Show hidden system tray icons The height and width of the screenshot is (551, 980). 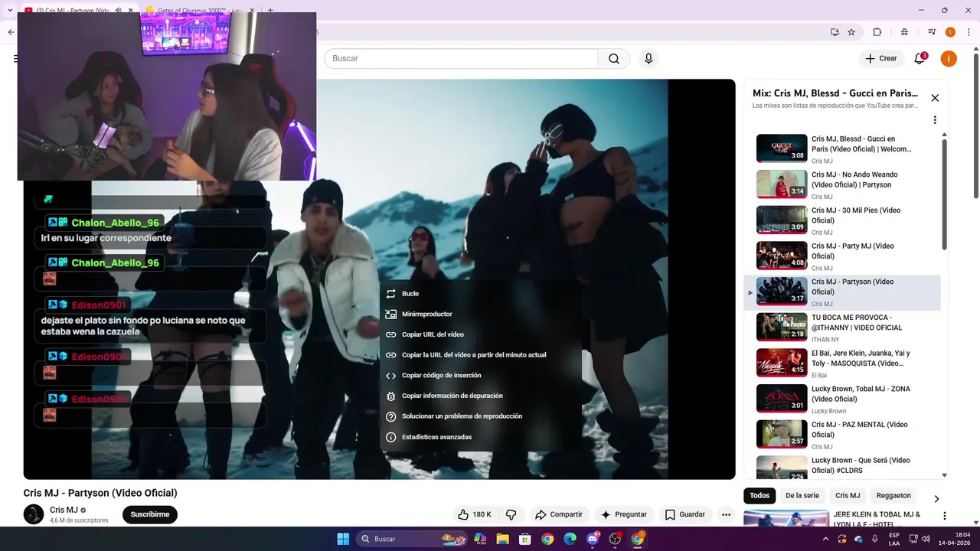point(825,539)
